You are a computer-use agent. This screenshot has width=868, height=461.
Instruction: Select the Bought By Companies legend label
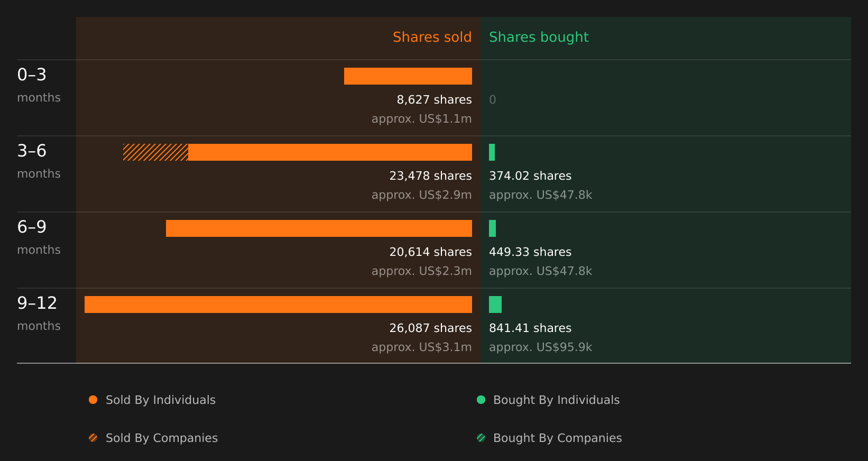click(x=557, y=438)
